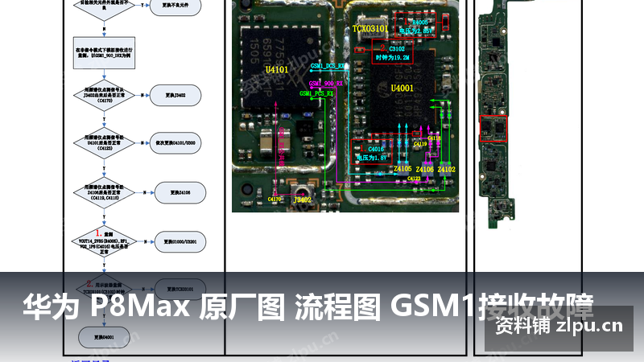Select the yellow TCXO3101 label on PCB

(x=370, y=29)
